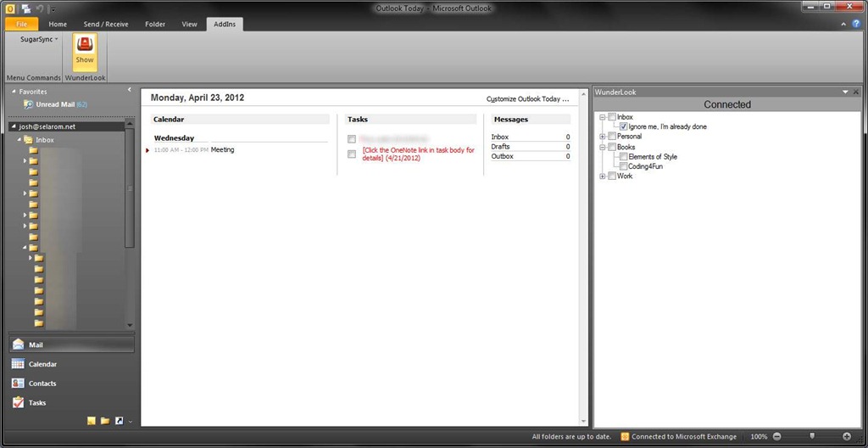Click Customize Outlook Today link
Screen dimensions: 868x448
(x=527, y=99)
